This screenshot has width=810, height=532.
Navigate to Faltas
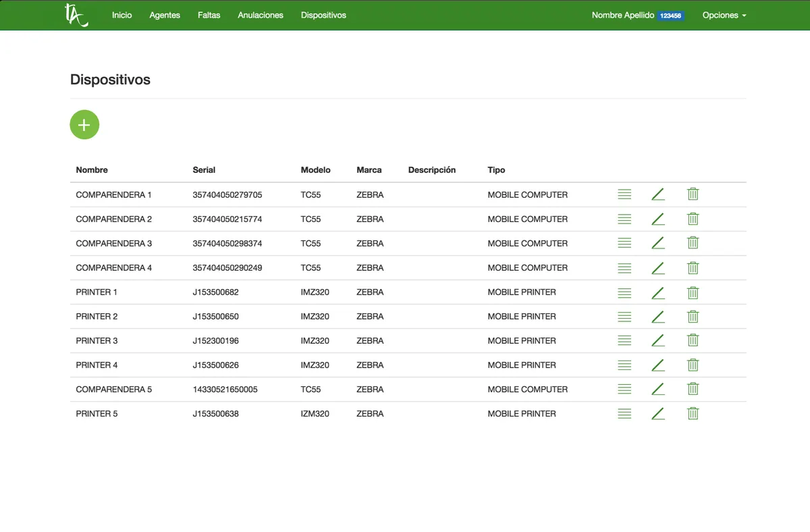click(209, 15)
